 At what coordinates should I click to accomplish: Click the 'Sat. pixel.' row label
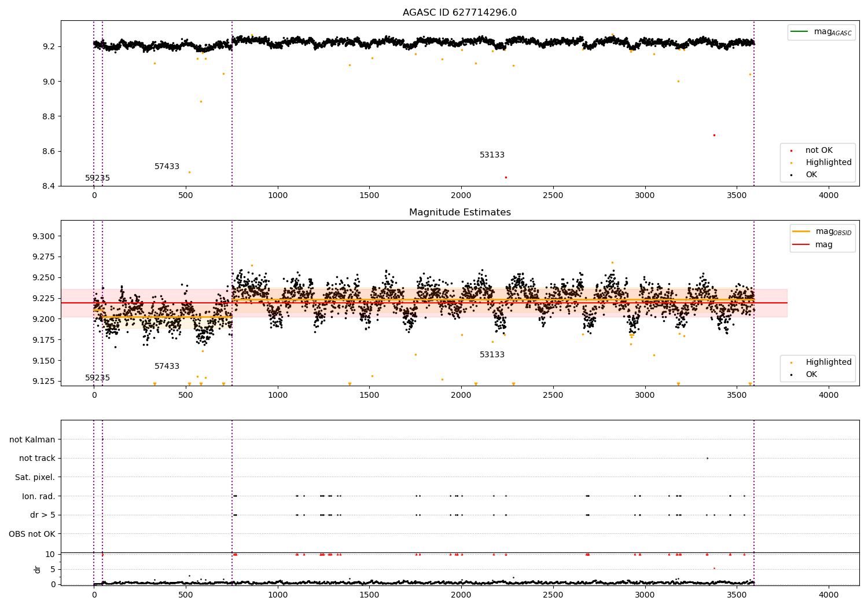pyautogui.click(x=35, y=478)
